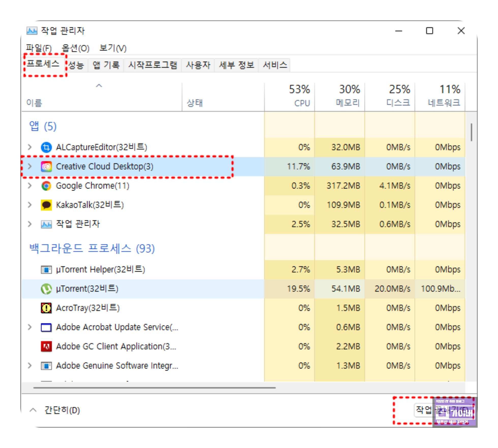The width and height of the screenshot is (498, 448).
Task: Expand Adobe Acrobat Update Service entry
Action: pyautogui.click(x=30, y=327)
